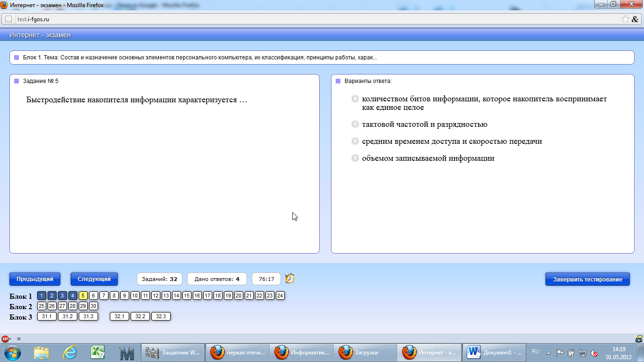Select answer "количеством битов информации" radio
644x362 pixels.
(355, 99)
